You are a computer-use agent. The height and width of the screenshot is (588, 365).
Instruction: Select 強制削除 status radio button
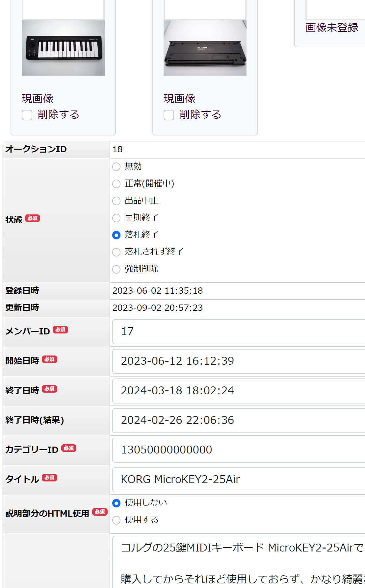tap(117, 269)
